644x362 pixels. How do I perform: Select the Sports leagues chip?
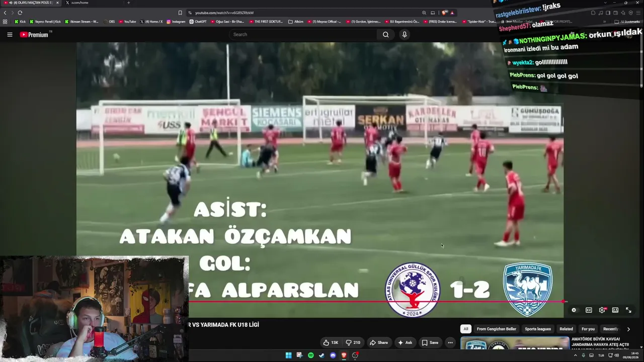tap(538, 329)
